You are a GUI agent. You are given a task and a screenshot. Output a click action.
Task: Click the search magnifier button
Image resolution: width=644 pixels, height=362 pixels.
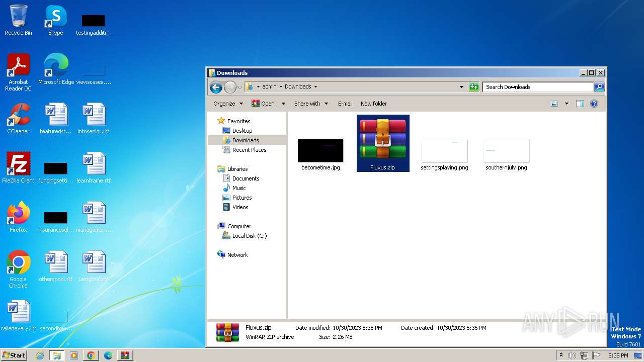(599, 87)
